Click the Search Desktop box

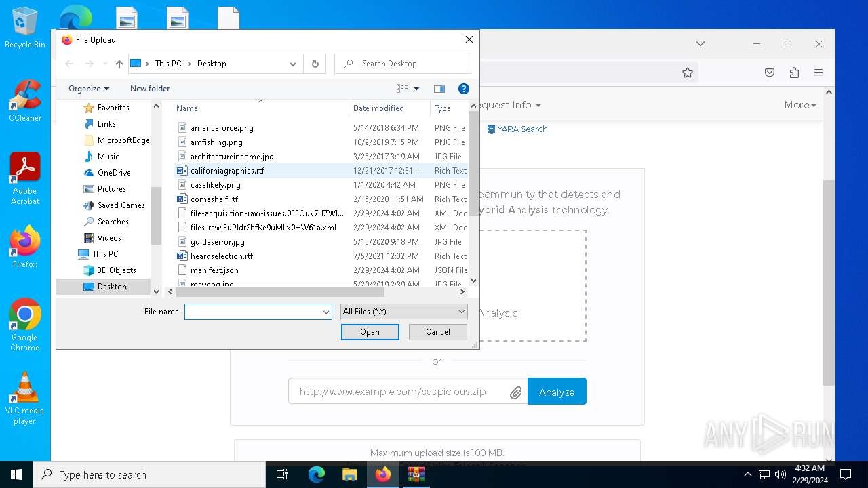coord(403,64)
